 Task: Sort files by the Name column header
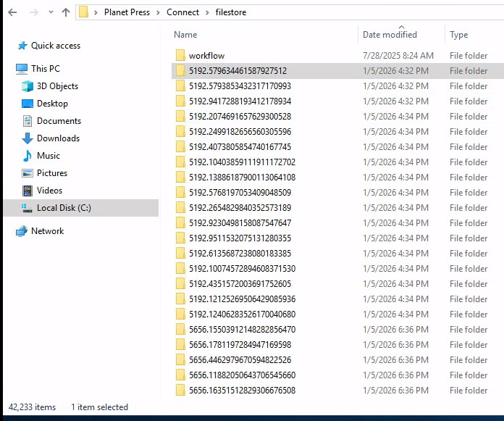[x=185, y=35]
